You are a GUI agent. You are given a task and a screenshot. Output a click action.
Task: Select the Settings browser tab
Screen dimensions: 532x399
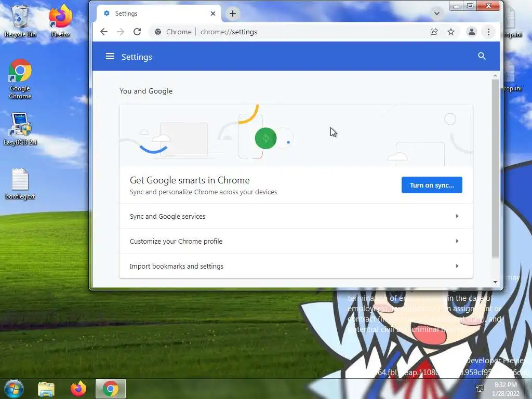(159, 14)
